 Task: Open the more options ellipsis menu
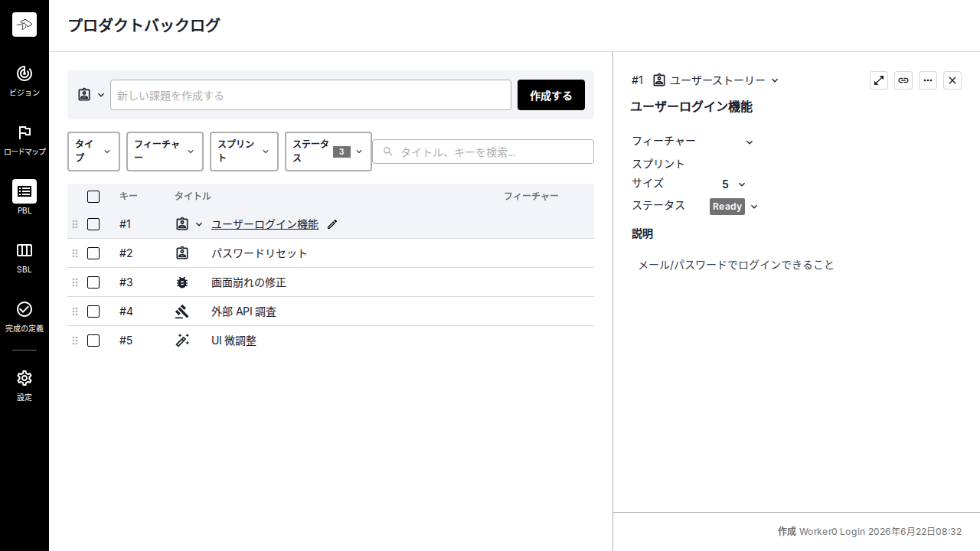(x=928, y=80)
